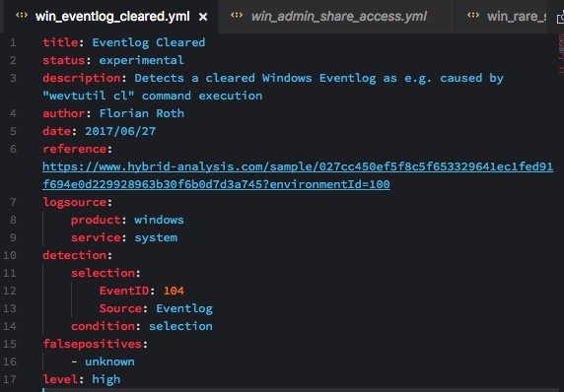Click the 'detection' key
The width and height of the screenshot is (564, 392).
tap(75, 255)
